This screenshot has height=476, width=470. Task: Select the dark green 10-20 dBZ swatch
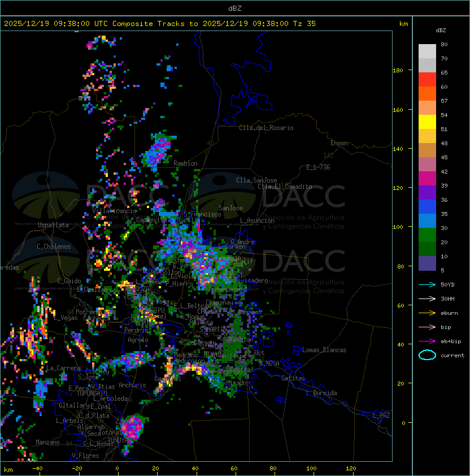click(x=427, y=249)
